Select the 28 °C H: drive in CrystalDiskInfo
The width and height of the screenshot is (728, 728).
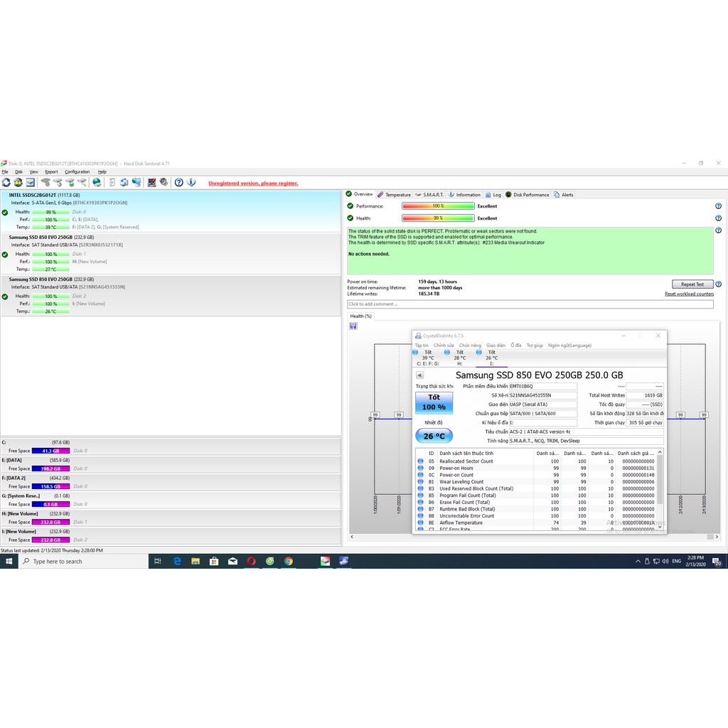coord(459,358)
